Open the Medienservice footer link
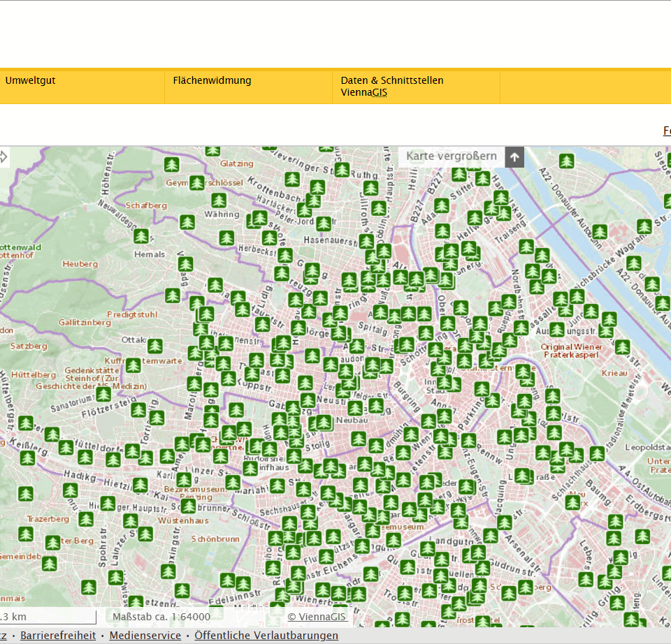Image resolution: width=671 pixels, height=644 pixels. click(x=145, y=636)
